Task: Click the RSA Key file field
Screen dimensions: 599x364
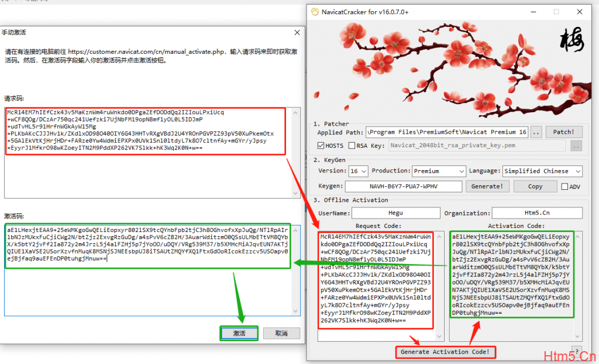Action: tap(477, 145)
